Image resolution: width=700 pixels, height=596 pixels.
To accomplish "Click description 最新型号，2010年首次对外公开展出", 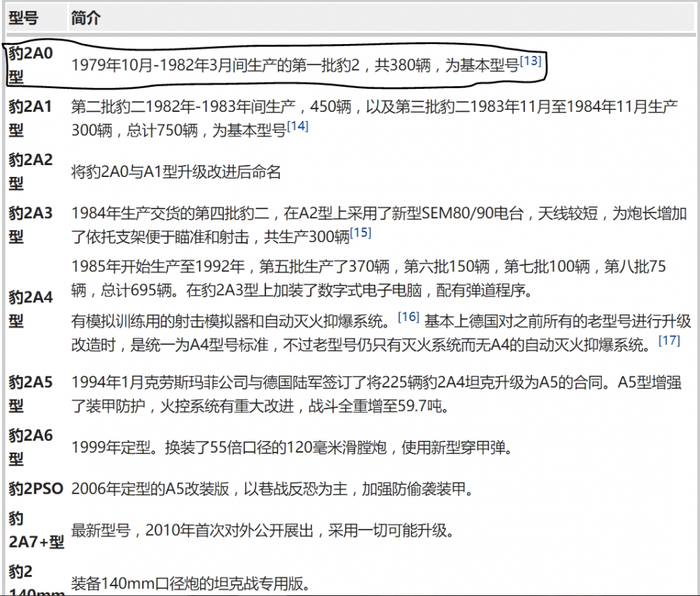I will tap(263, 530).
